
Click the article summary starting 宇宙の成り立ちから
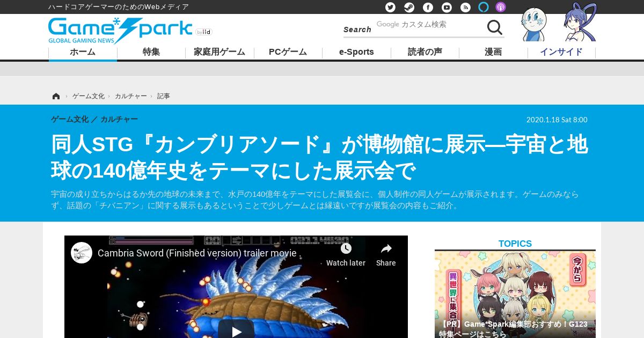tap(315, 200)
